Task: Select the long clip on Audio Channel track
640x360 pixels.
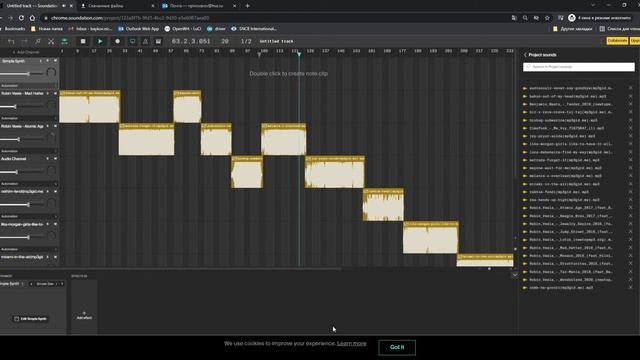Action: coord(335,172)
